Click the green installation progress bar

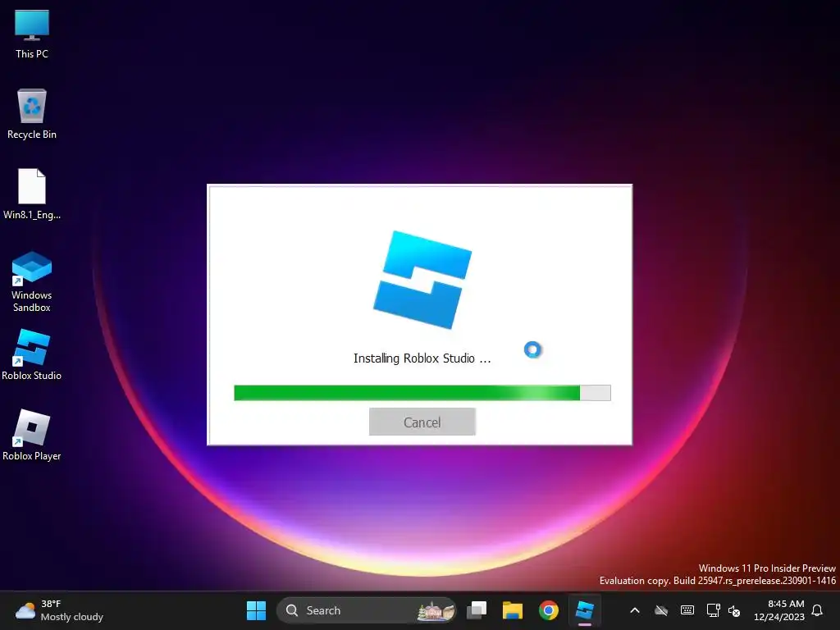422,393
